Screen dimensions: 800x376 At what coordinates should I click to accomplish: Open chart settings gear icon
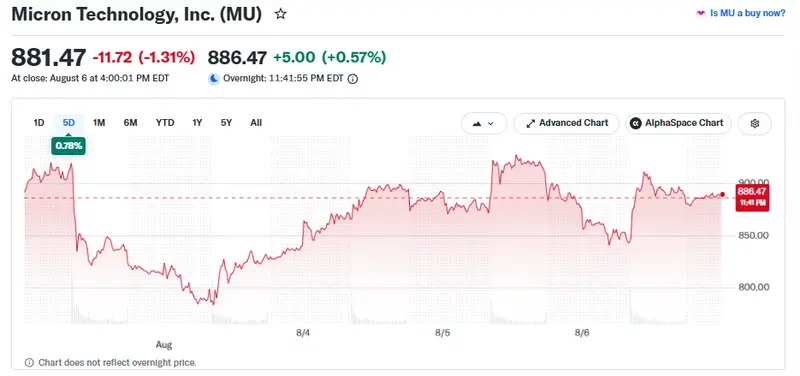click(x=755, y=123)
